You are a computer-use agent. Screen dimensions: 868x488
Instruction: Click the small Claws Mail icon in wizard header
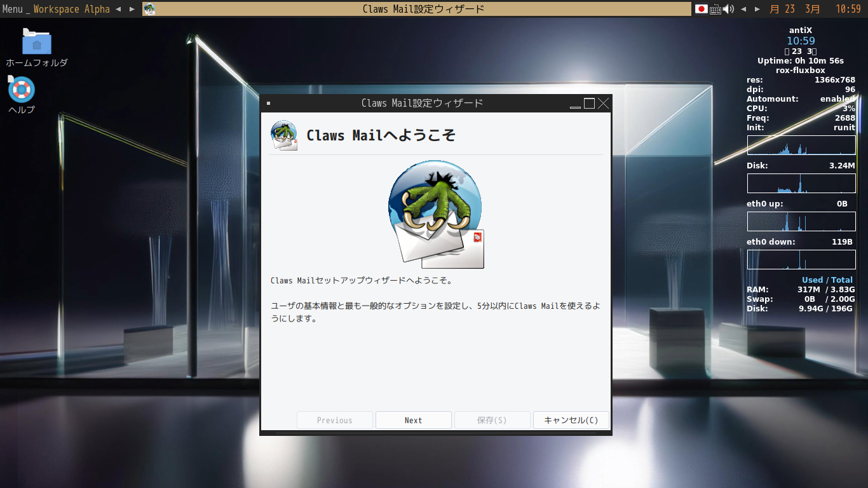pyautogui.click(x=284, y=135)
